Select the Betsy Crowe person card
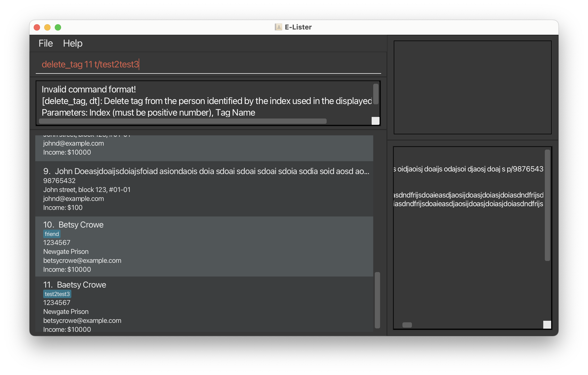The height and width of the screenshot is (375, 588). pos(204,246)
